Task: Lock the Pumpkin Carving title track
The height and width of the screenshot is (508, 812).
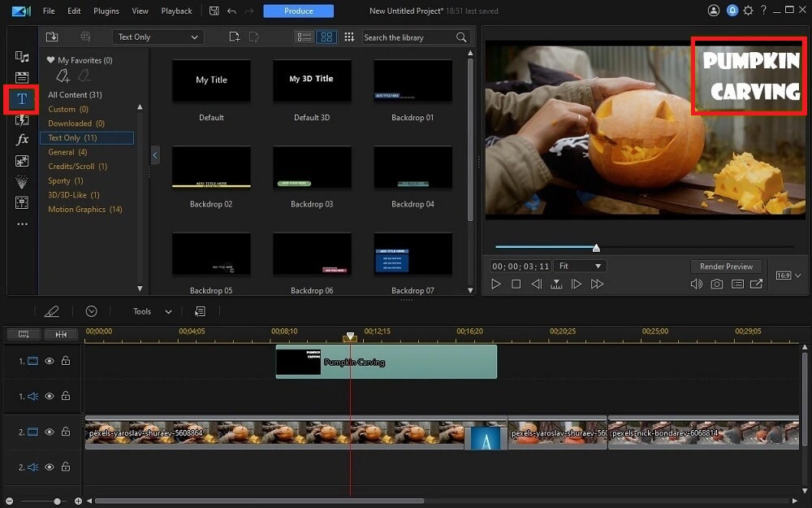Action: (x=66, y=361)
